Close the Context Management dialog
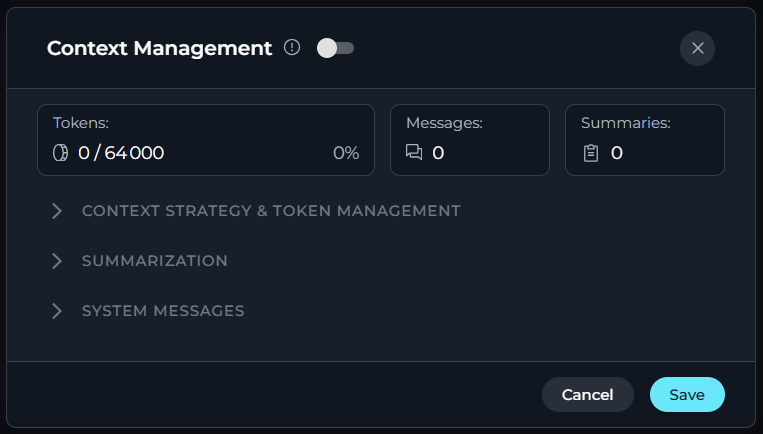 (697, 48)
